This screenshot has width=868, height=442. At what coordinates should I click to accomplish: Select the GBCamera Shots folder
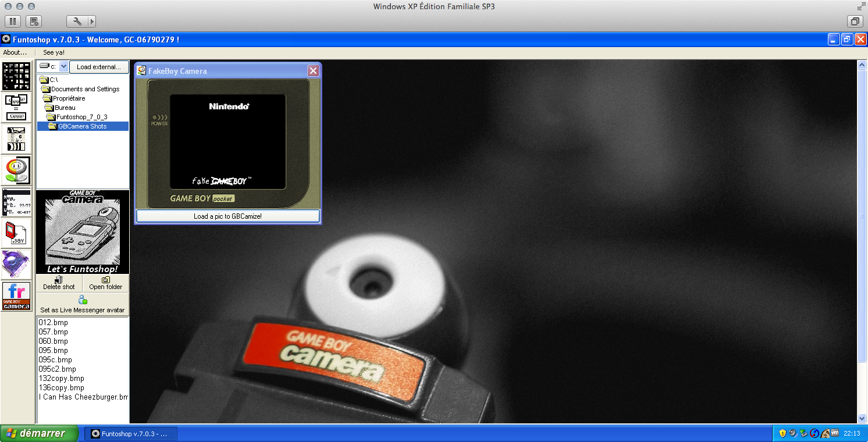83,126
